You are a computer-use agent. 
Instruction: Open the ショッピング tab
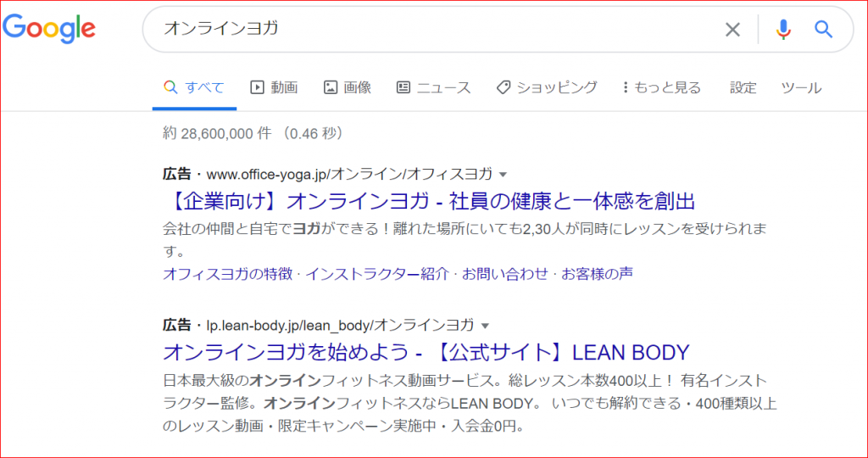pyautogui.click(x=547, y=87)
